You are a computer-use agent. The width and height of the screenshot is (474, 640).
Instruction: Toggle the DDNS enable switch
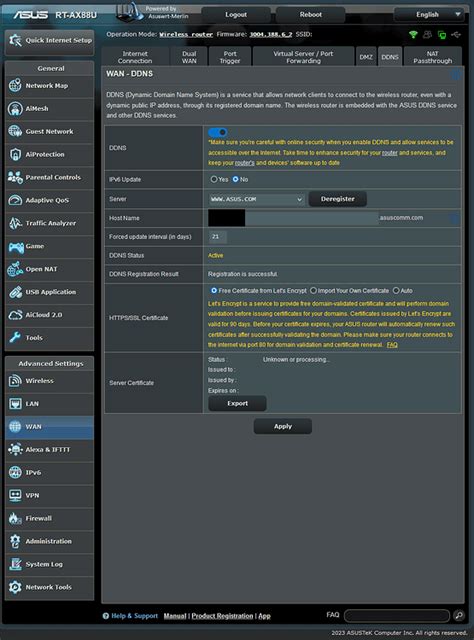tap(217, 132)
